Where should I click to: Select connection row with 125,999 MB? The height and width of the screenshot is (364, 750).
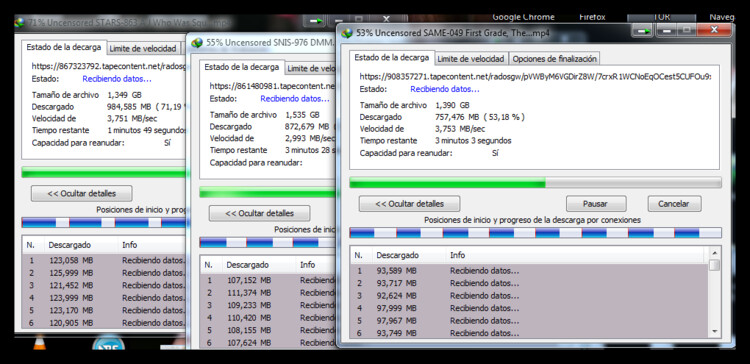pyautogui.click(x=104, y=273)
